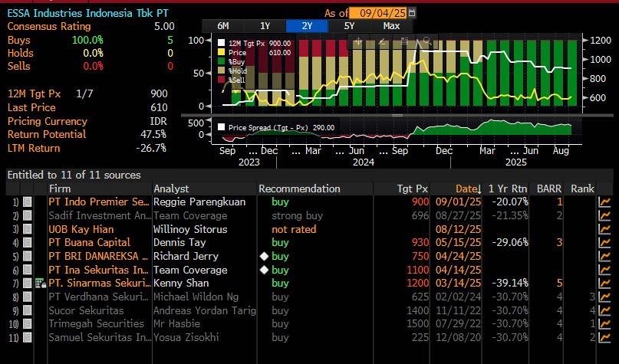The width and height of the screenshot is (619, 364).
Task: Toggle the green %Buy legend swatch
Action: coord(221,61)
